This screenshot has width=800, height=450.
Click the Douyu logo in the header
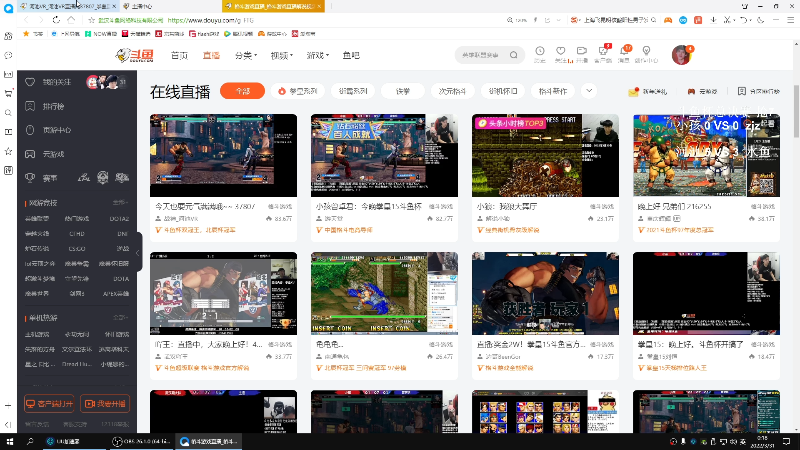tap(135, 55)
